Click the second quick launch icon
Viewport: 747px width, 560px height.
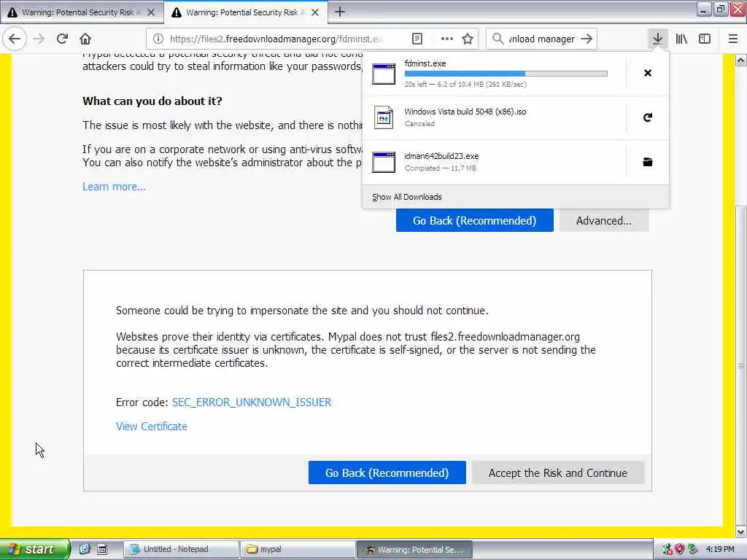tap(102, 549)
